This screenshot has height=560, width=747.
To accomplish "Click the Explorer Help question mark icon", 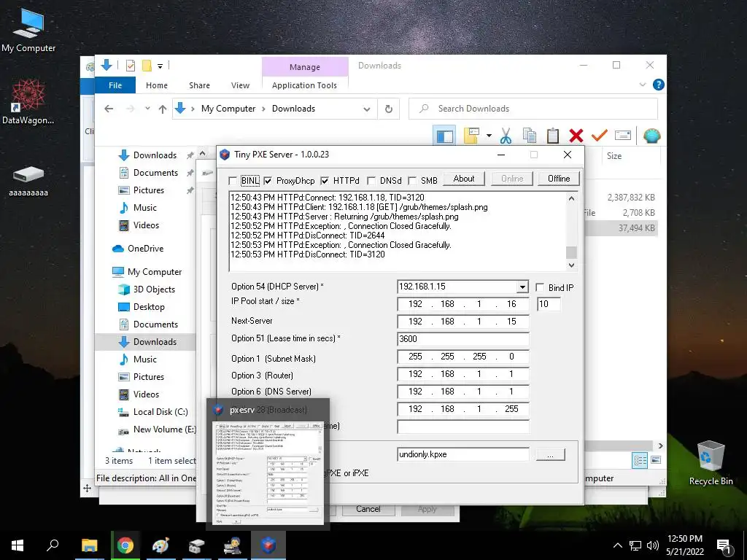I will (659, 85).
